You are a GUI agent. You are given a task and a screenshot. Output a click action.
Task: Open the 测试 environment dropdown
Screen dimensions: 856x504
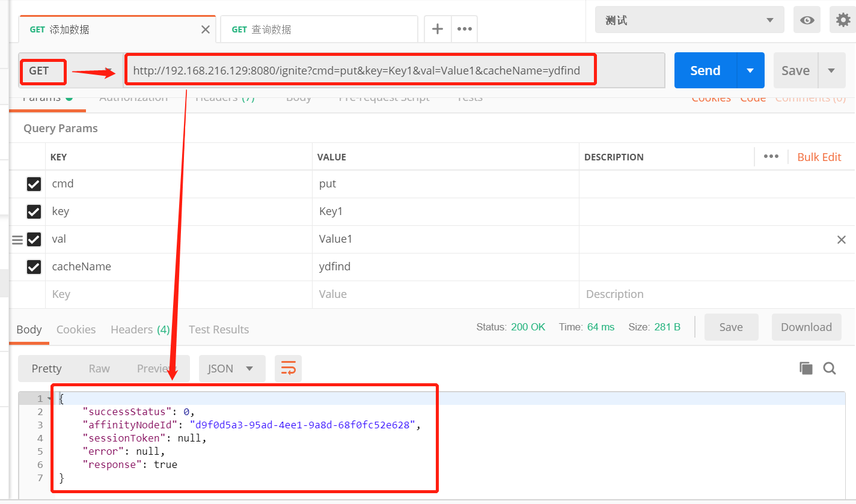click(688, 19)
